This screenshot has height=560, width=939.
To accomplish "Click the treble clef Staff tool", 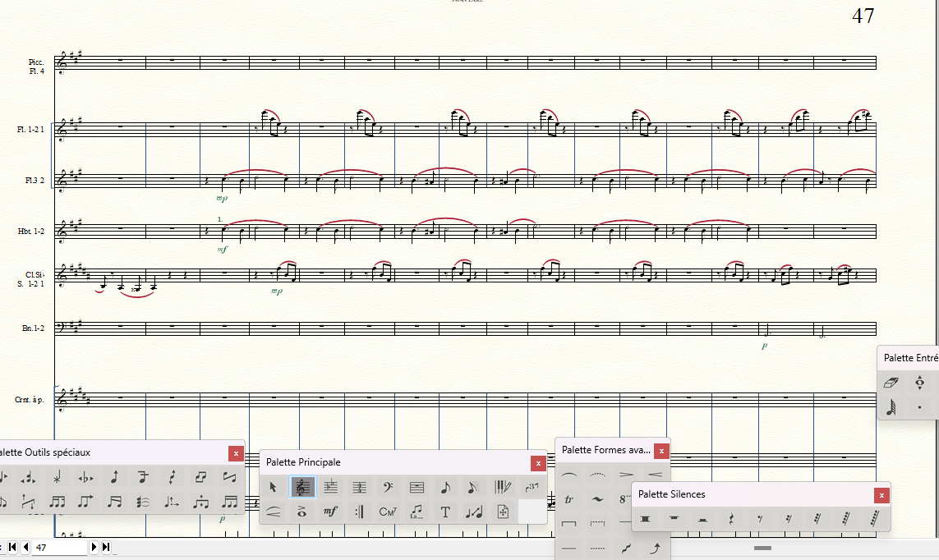I will [303, 488].
